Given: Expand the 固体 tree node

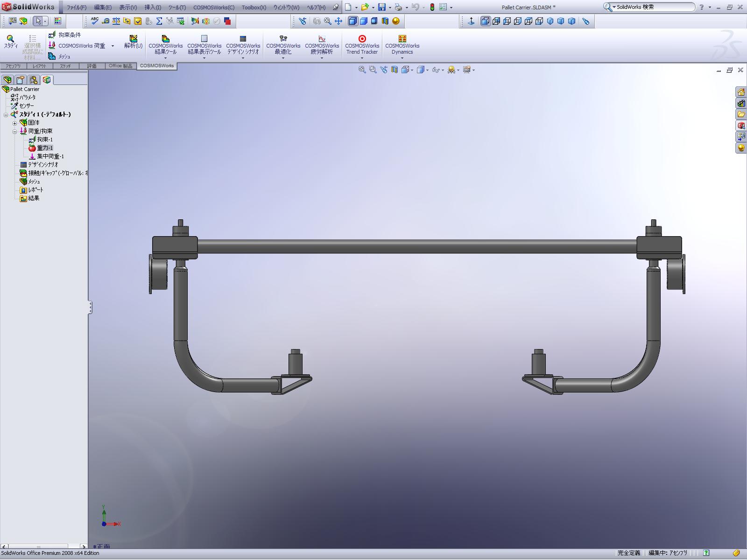Looking at the screenshot, I should pos(14,123).
